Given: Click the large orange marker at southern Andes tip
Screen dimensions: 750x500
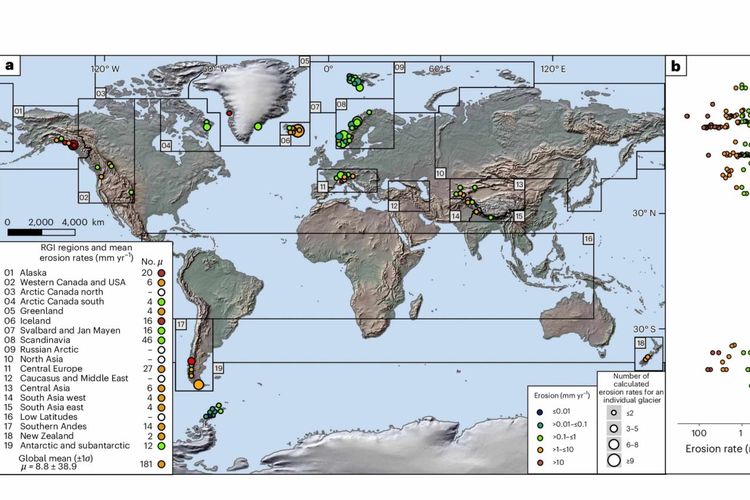Looking at the screenshot, I should (x=198, y=383).
